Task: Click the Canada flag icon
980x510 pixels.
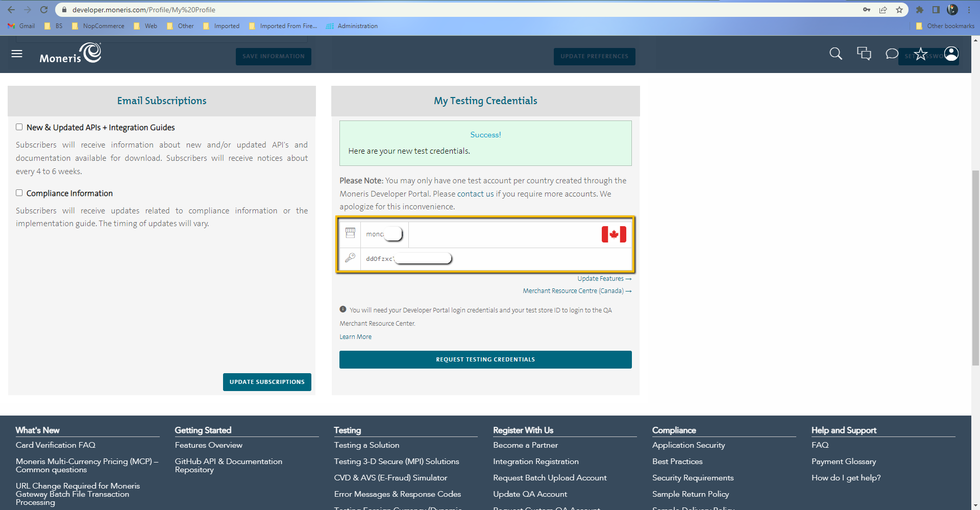Action: point(614,234)
